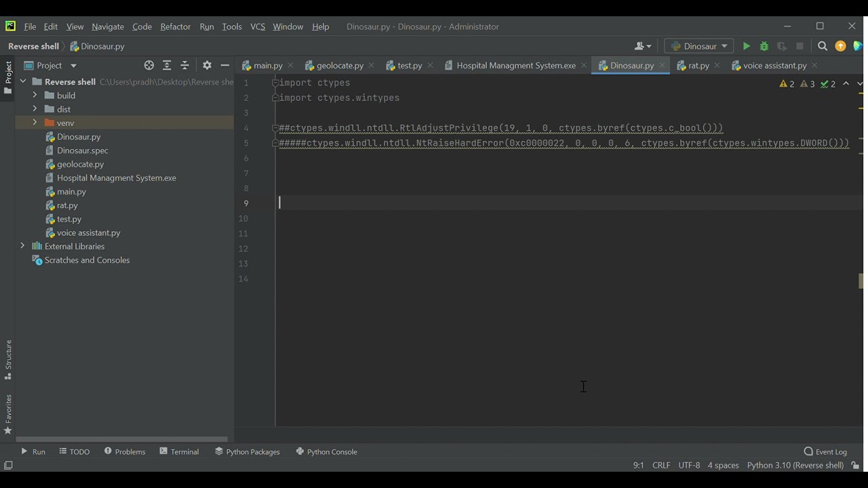Click the Python 3.10 interpreter selector
The width and height of the screenshot is (868, 488).
point(795,465)
